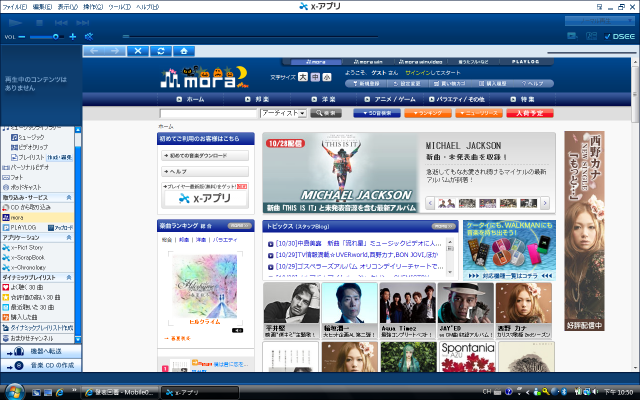Skip to the previous track
The image size is (640, 400).
61,23
